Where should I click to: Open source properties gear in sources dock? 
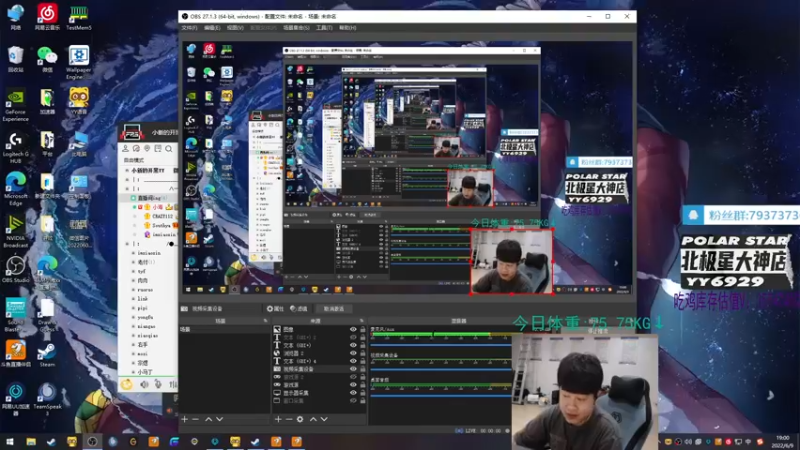click(x=300, y=419)
